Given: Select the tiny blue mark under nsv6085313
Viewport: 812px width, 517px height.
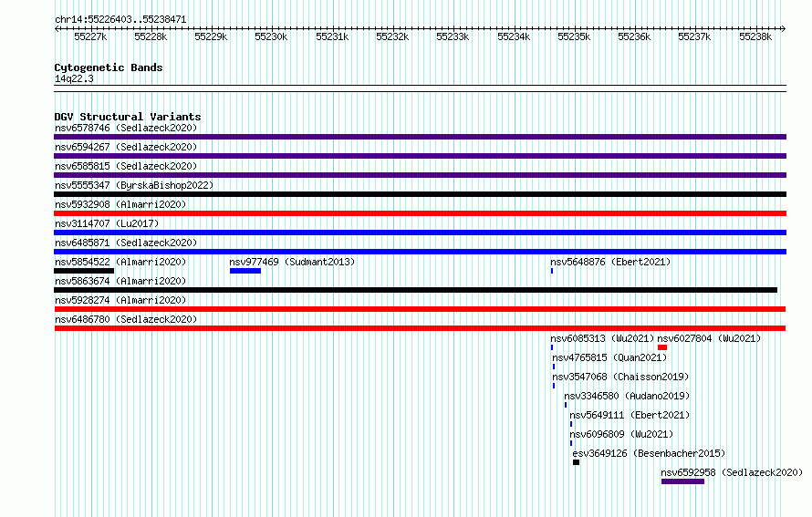Looking at the screenshot, I should pyautogui.click(x=552, y=347).
